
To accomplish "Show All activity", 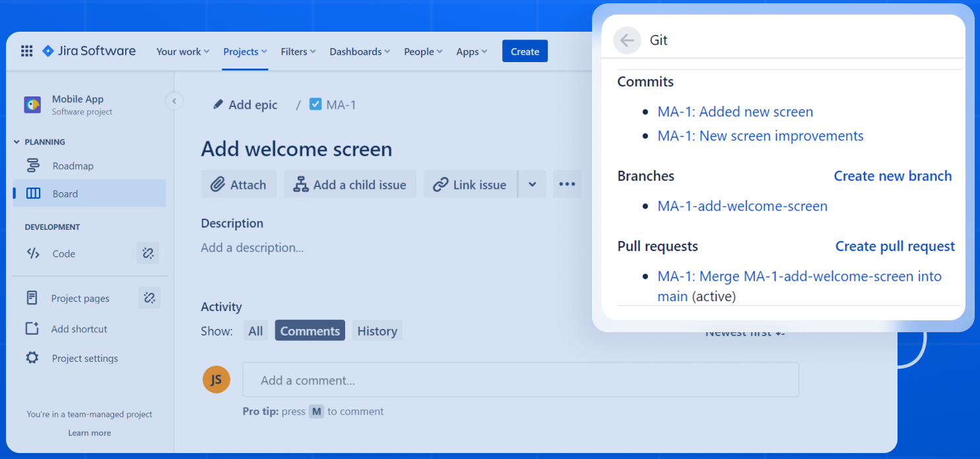I will coord(255,331).
